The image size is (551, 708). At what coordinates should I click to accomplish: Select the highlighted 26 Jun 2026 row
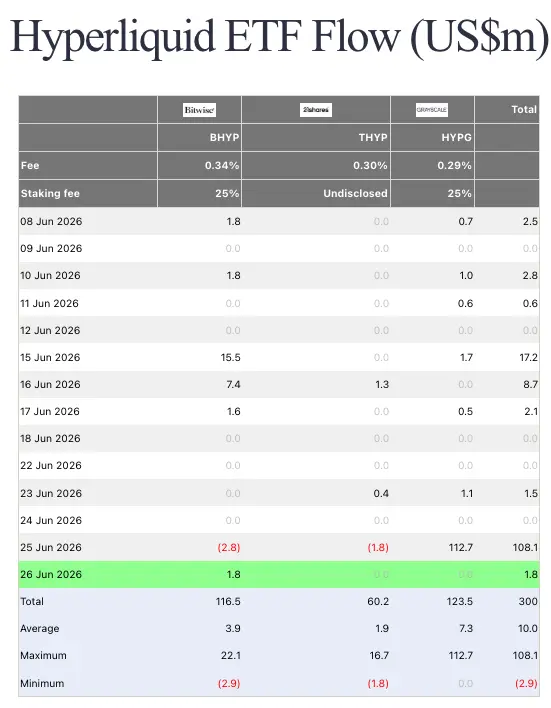click(x=279, y=574)
